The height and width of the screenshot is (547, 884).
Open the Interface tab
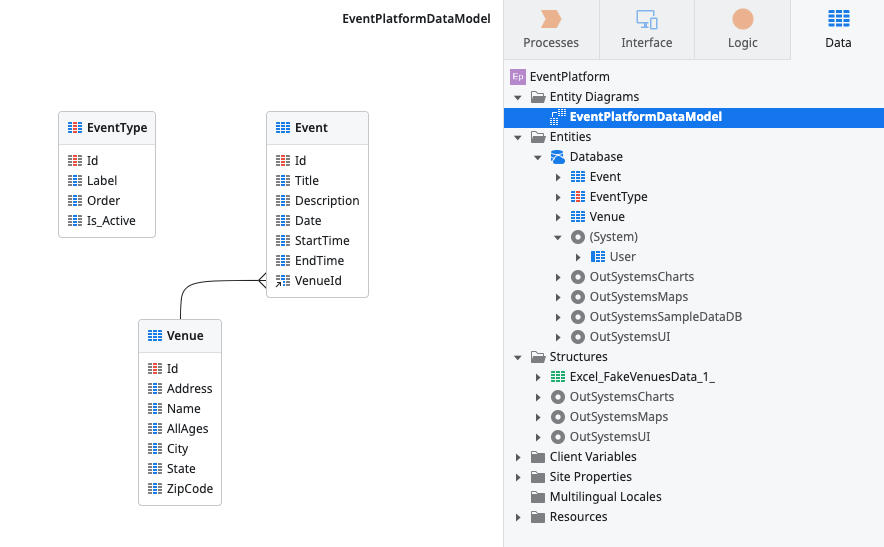coord(647,29)
